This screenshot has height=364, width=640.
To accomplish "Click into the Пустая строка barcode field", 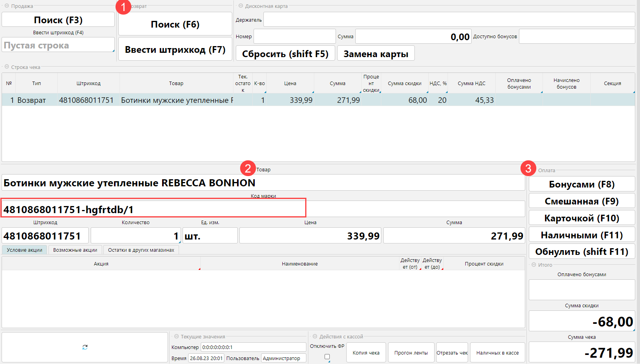I will click(x=58, y=45).
